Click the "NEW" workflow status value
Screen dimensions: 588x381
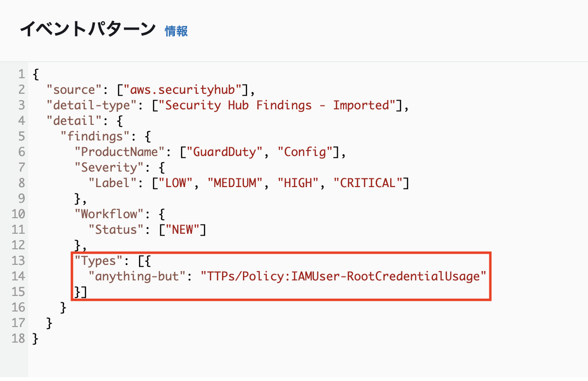(x=182, y=230)
